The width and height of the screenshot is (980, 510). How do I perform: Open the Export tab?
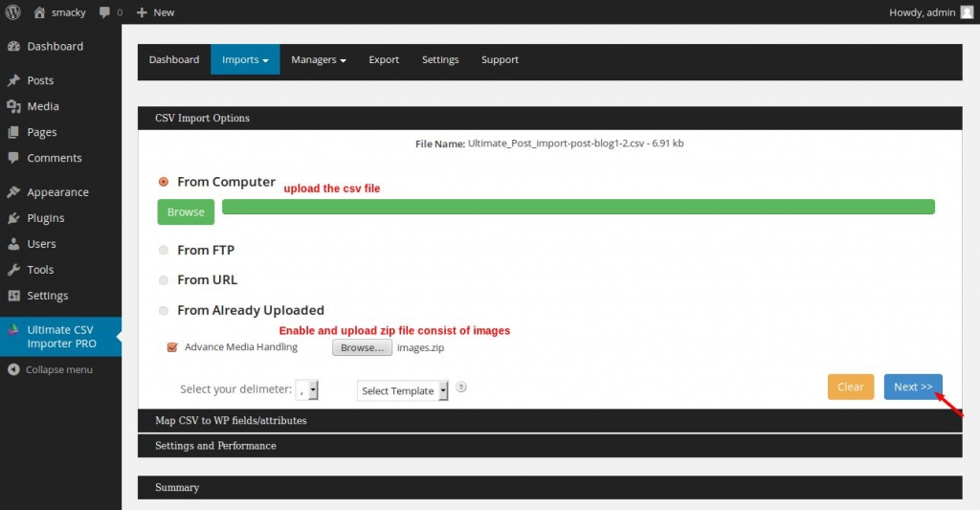point(384,59)
